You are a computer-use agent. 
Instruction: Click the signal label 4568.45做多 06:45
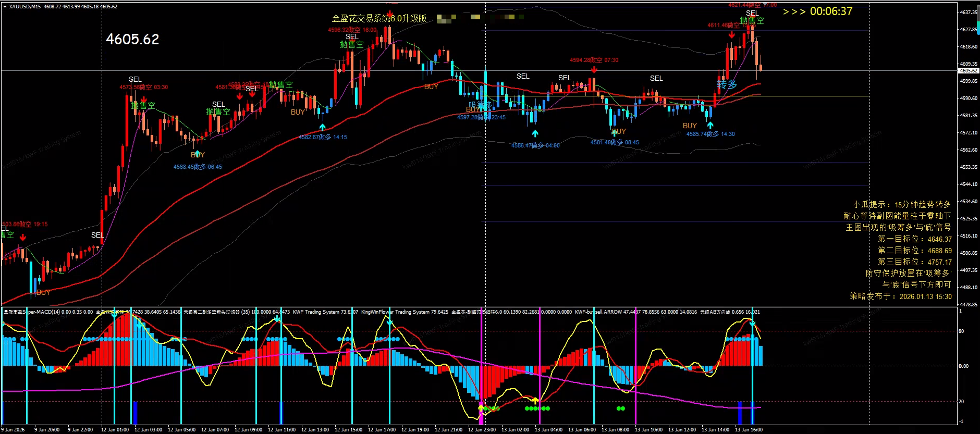tap(198, 167)
